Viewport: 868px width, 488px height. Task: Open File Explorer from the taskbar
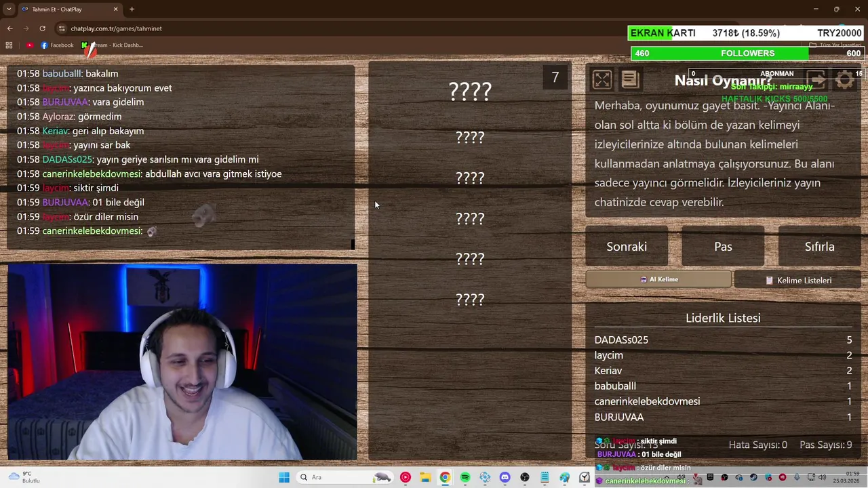425,477
